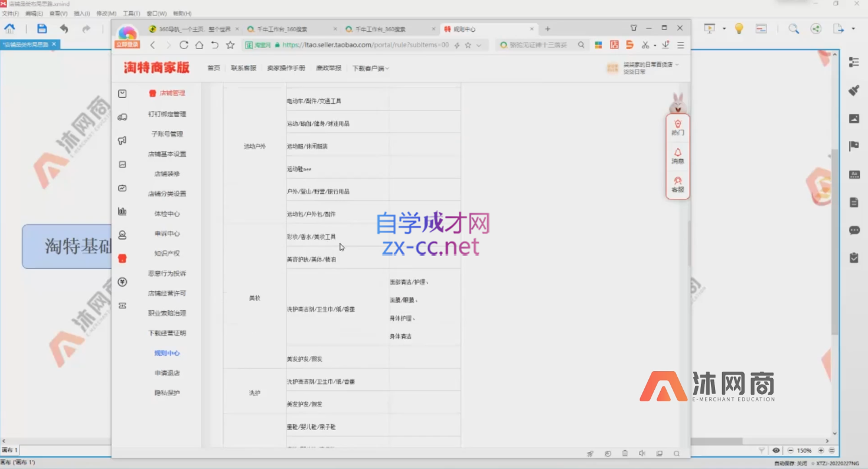Click 卖家操作手册 nav link
This screenshot has height=469, width=868.
click(286, 68)
